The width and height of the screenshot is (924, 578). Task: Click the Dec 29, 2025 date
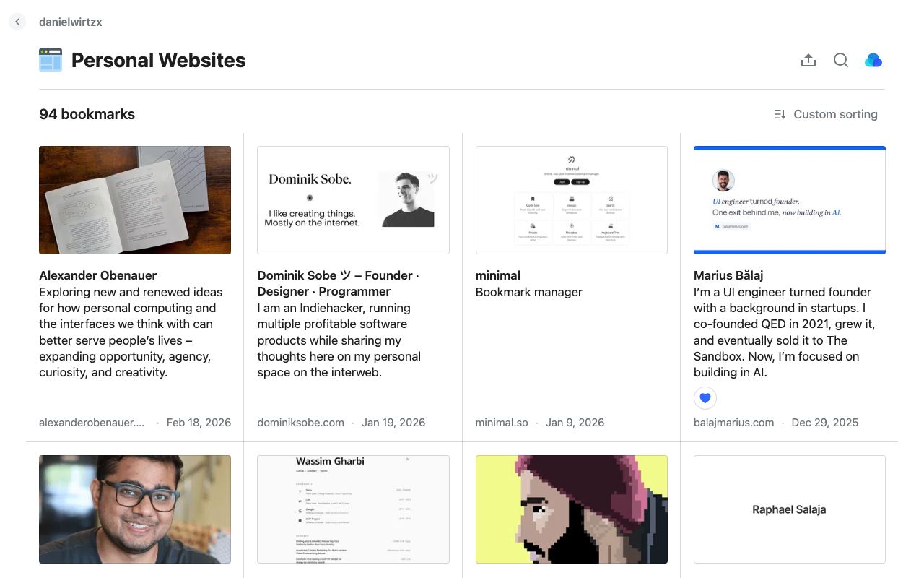tap(825, 423)
